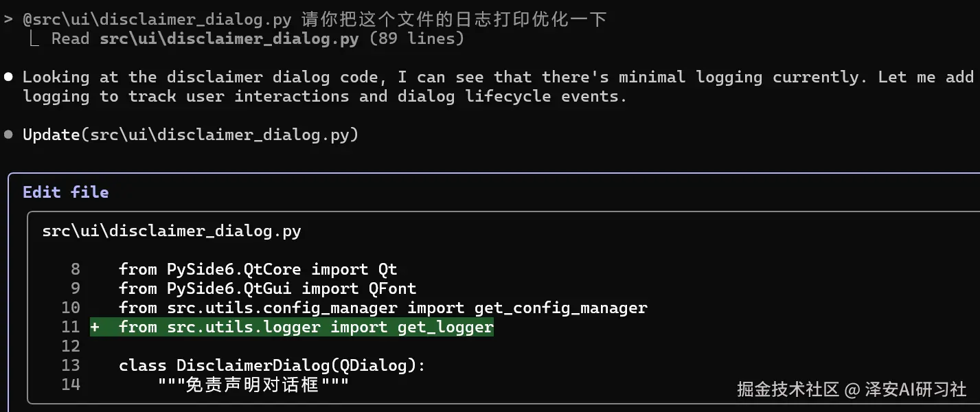Click the 掘金技术社区 watermark text
This screenshot has height=412, width=980.
coord(788,390)
